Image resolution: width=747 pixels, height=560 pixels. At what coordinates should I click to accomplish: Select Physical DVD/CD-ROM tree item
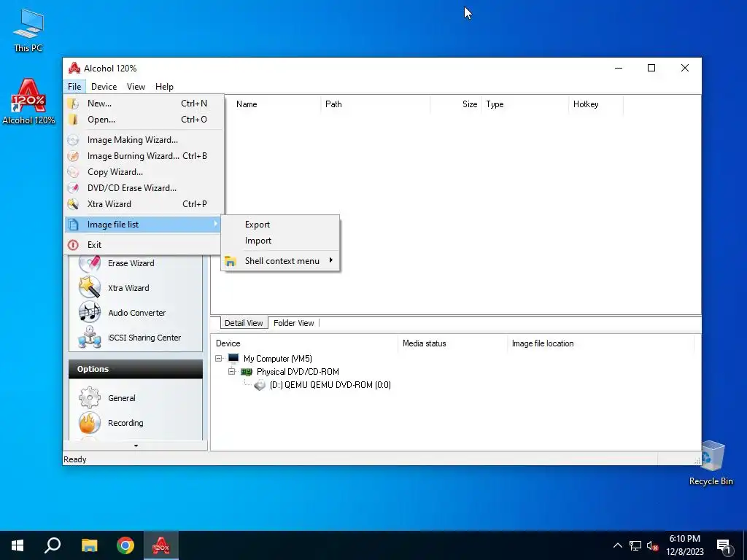(x=298, y=372)
